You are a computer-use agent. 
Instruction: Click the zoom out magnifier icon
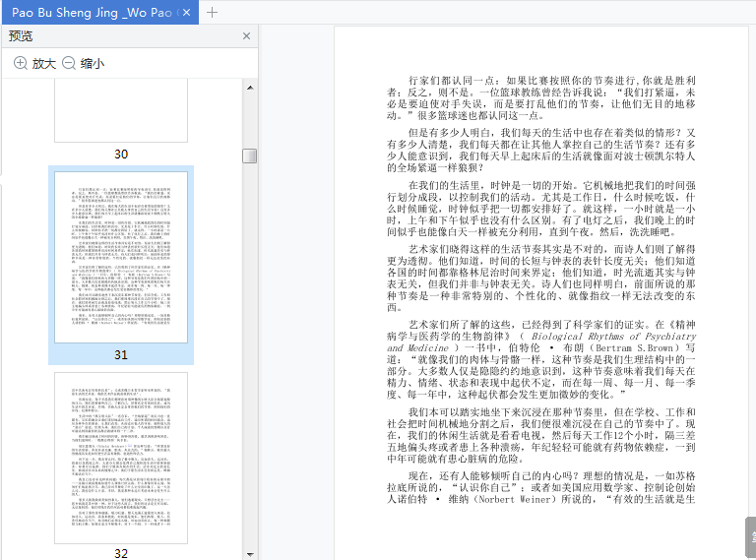click(x=69, y=63)
